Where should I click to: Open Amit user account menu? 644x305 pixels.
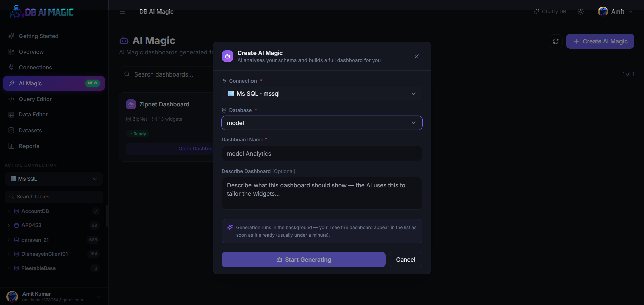615,12
